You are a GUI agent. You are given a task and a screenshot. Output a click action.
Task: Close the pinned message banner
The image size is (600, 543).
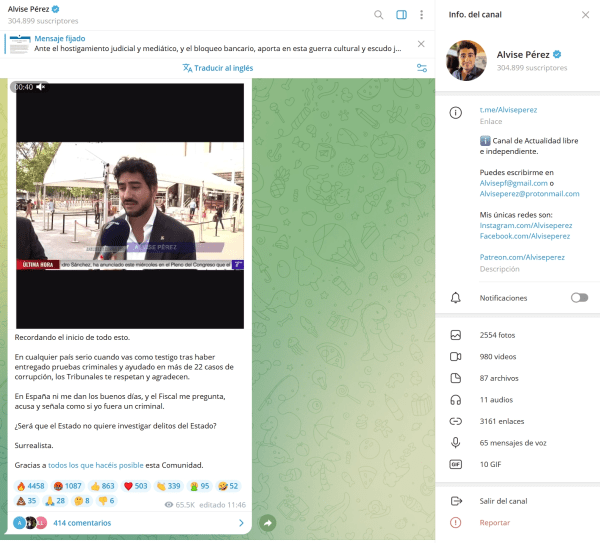click(421, 44)
